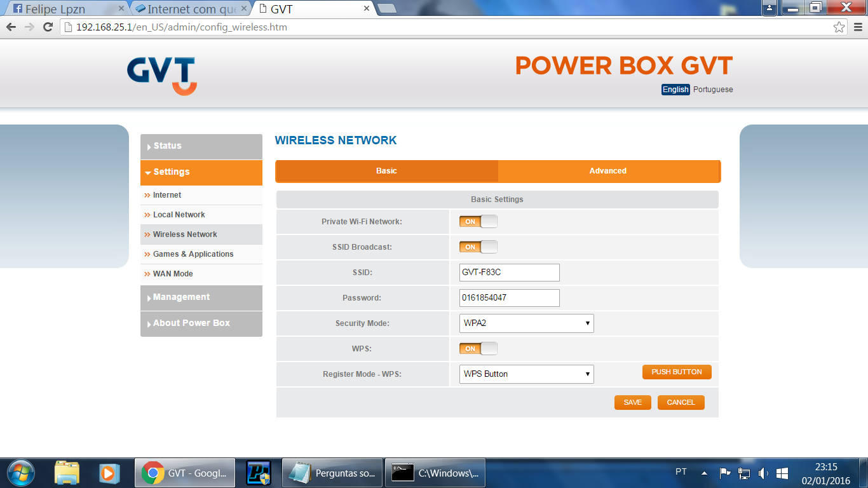Click the Action Center flag icon
The image size is (868, 488).
[725, 473]
